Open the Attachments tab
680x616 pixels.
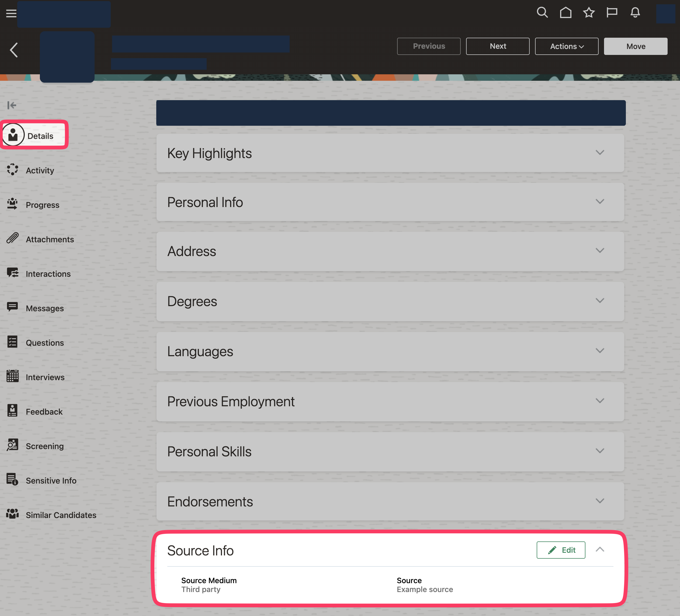click(50, 239)
